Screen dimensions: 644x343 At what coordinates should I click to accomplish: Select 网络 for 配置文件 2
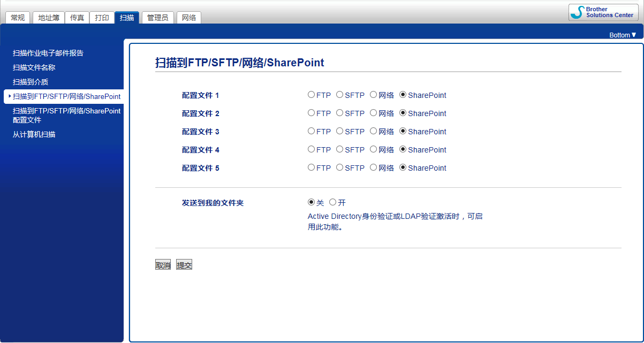[x=373, y=113]
